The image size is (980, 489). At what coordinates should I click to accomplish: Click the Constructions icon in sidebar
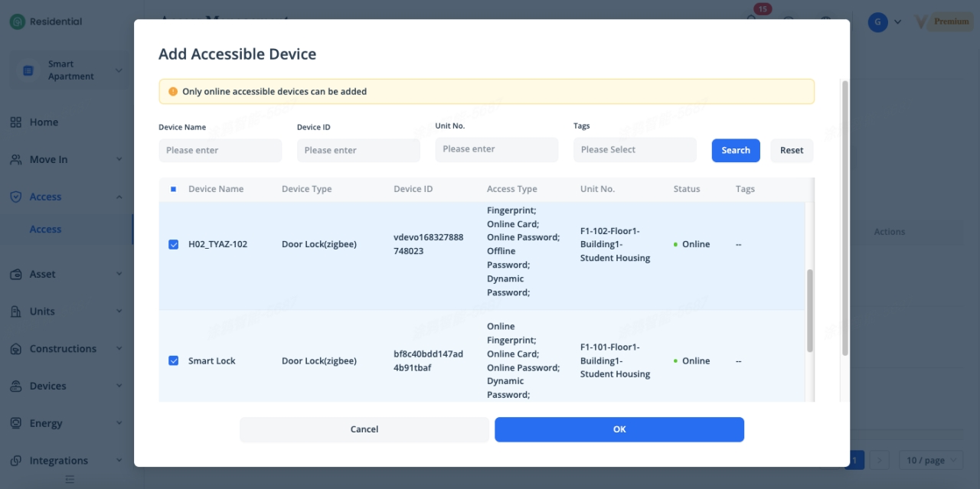(x=16, y=349)
